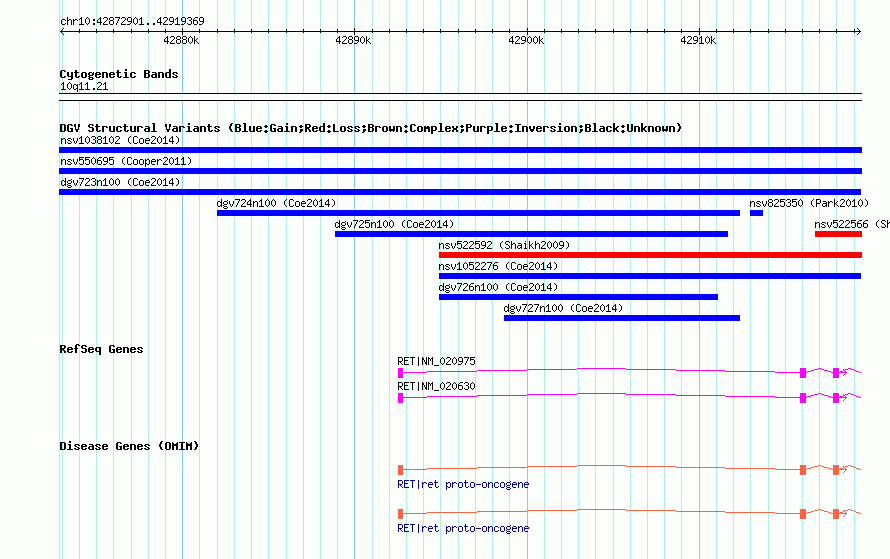This screenshot has height=559, width=890.
Task: Click the nsv1038102 (Coe2014) blue gain bar
Action: pyautogui.click(x=460, y=150)
